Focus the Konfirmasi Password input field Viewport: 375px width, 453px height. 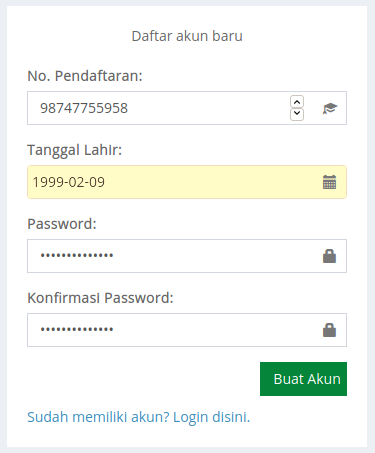click(187, 330)
